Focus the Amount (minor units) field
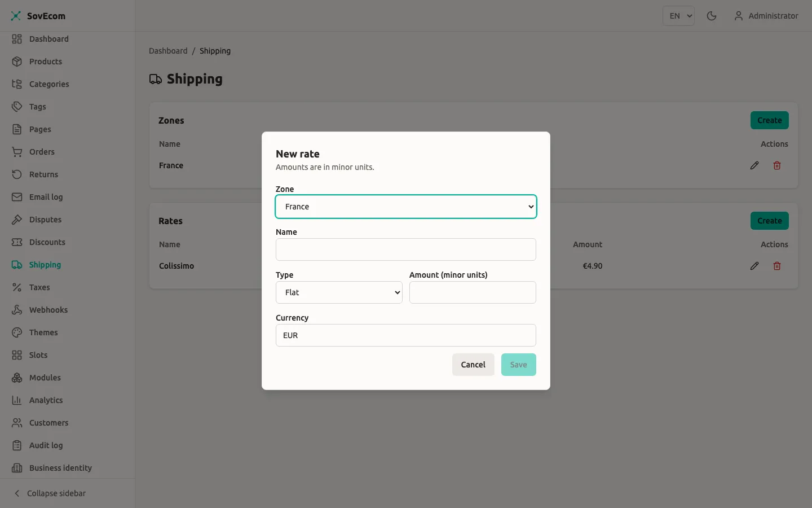Viewport: 812px width, 508px height. click(473, 292)
